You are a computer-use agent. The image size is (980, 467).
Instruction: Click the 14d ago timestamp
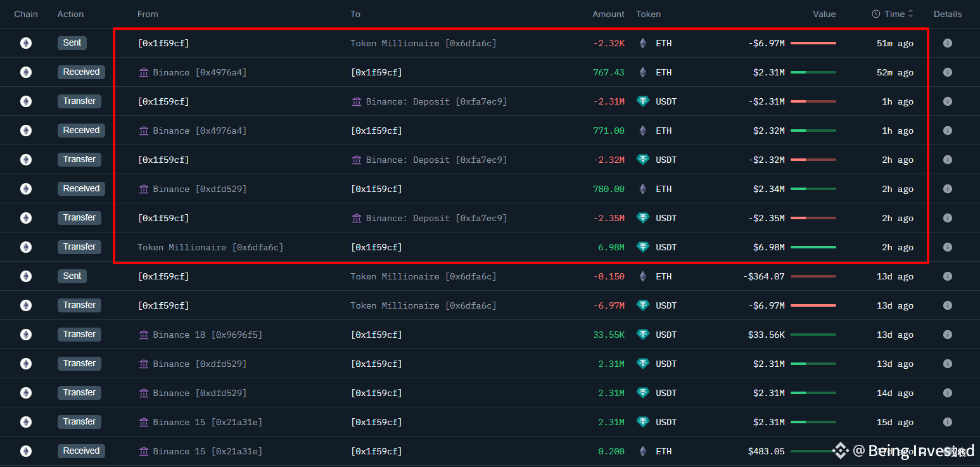pos(894,393)
